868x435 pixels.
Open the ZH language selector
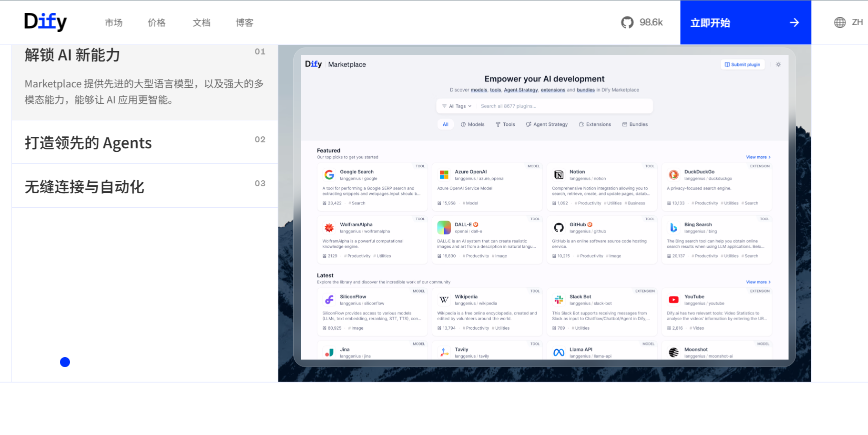(x=857, y=22)
